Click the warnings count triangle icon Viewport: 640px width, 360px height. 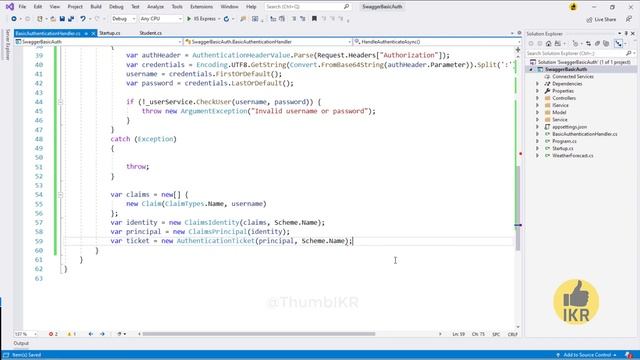69,334
